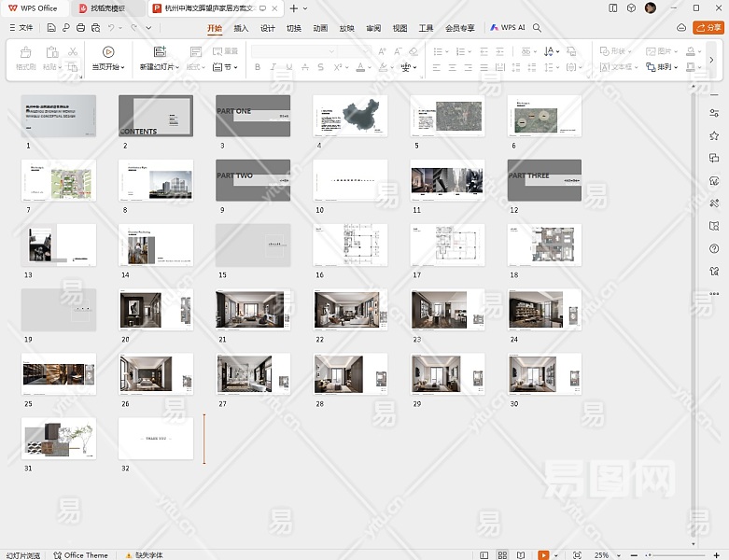
Task: Click the 缺失字体 missing font warning
Action: click(x=144, y=554)
